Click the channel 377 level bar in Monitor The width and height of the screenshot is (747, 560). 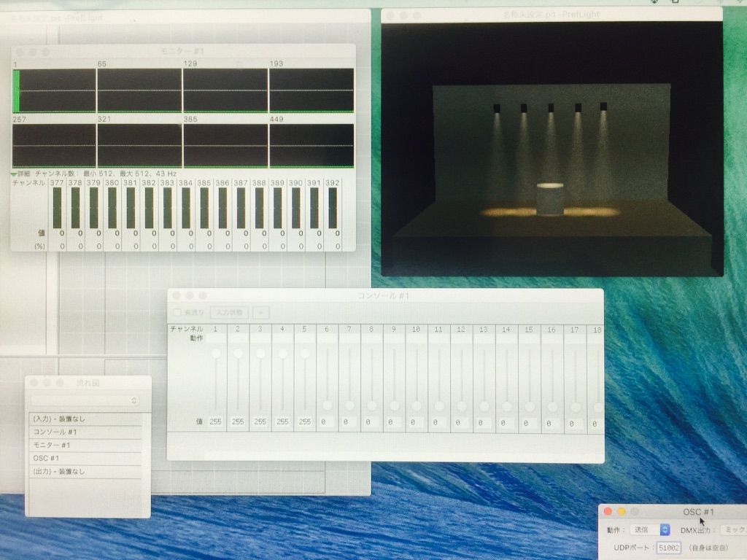[57, 208]
